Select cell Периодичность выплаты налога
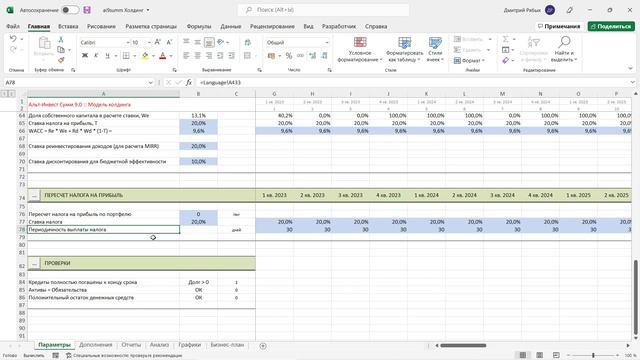640x360 pixels. click(103, 230)
